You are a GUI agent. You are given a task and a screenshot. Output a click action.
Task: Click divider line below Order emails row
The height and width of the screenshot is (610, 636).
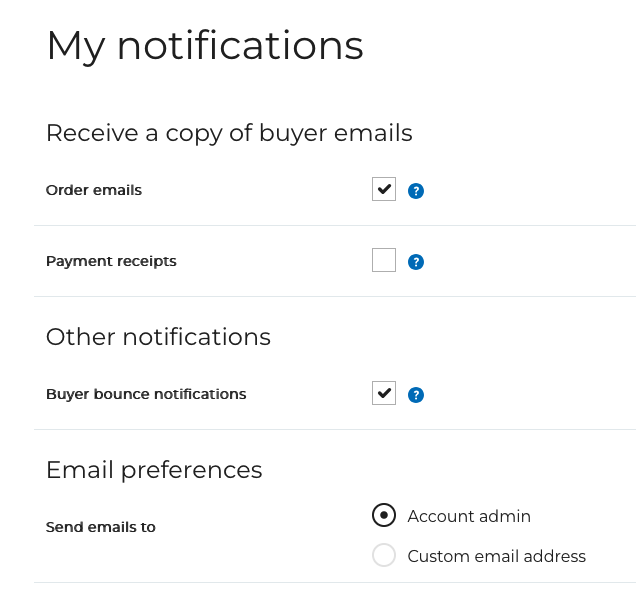335,226
